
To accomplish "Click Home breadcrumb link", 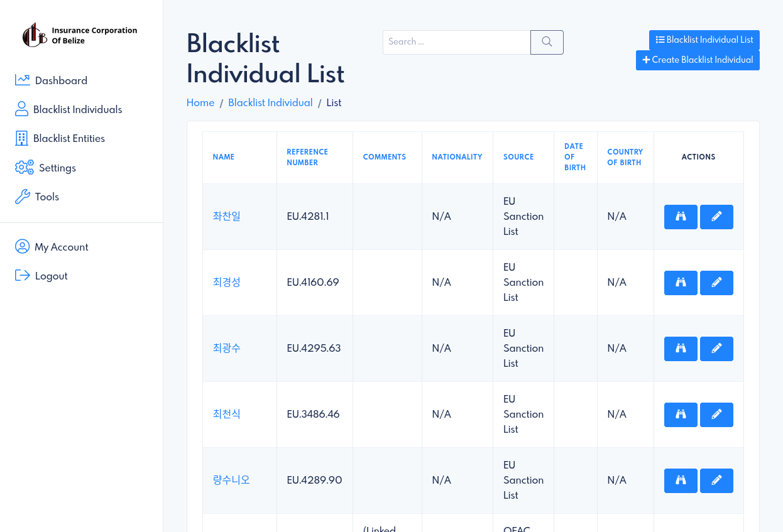I will 200,103.
